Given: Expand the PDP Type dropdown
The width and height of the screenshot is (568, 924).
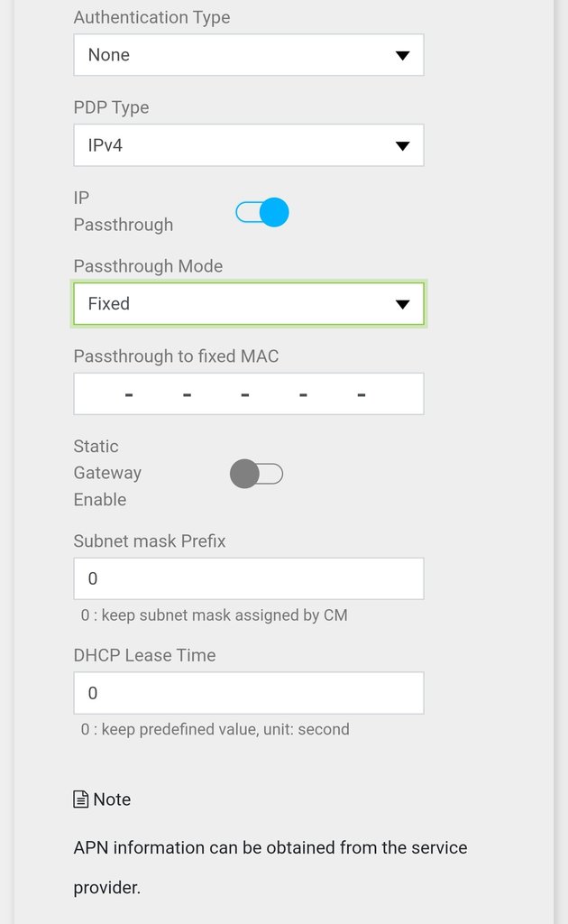Looking at the screenshot, I should [248, 144].
